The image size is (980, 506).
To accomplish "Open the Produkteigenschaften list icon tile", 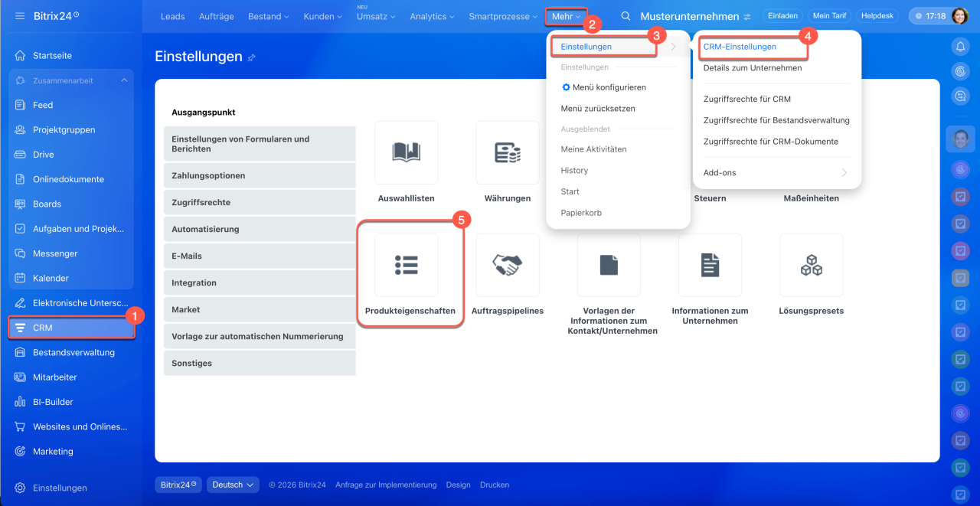I will (x=407, y=265).
